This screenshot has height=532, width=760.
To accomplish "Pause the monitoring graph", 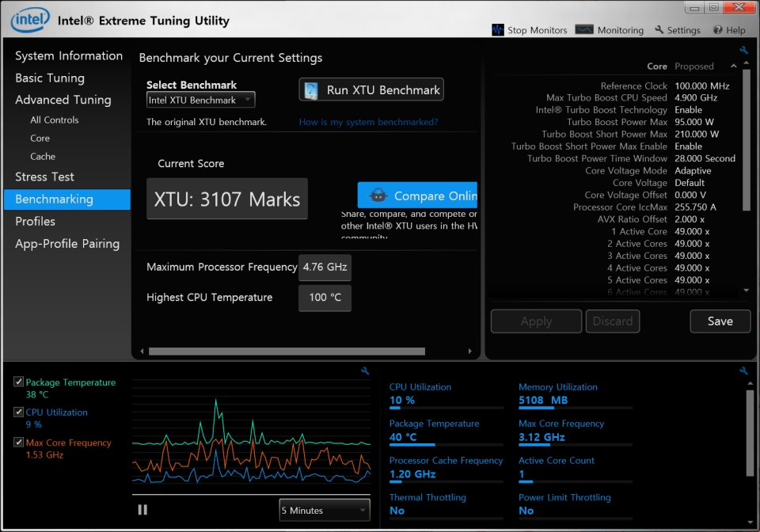I will point(142,510).
